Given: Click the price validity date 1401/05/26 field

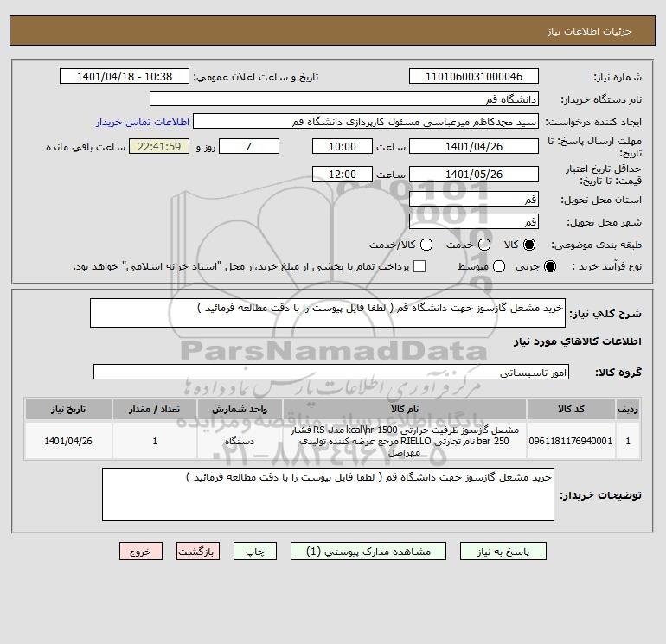Looking at the screenshot, I should click(x=474, y=174).
